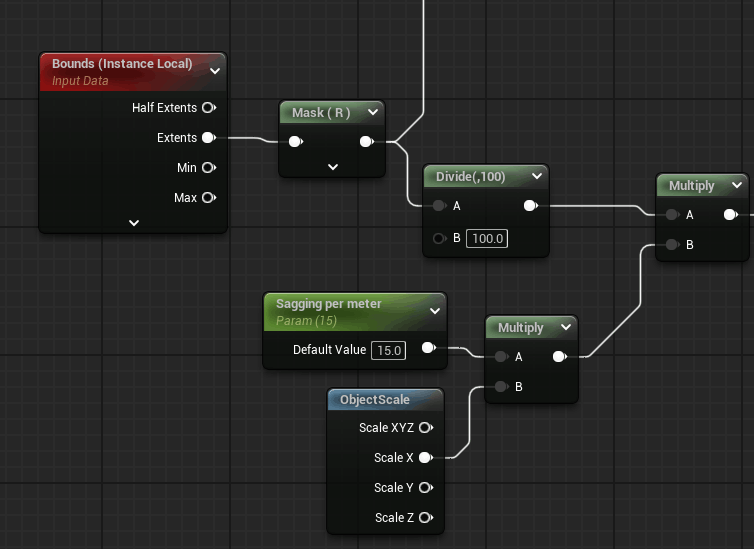Click the Divide node B input pin

coord(439,238)
